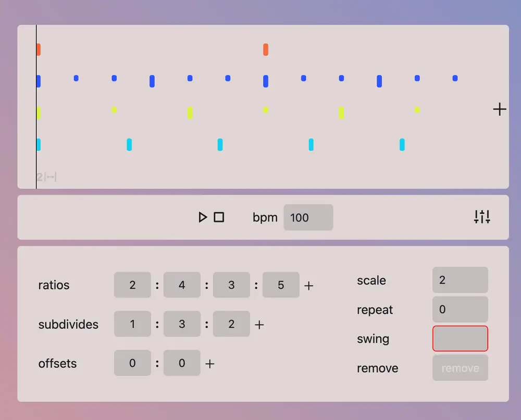Edit the first ratio value 2

132,285
